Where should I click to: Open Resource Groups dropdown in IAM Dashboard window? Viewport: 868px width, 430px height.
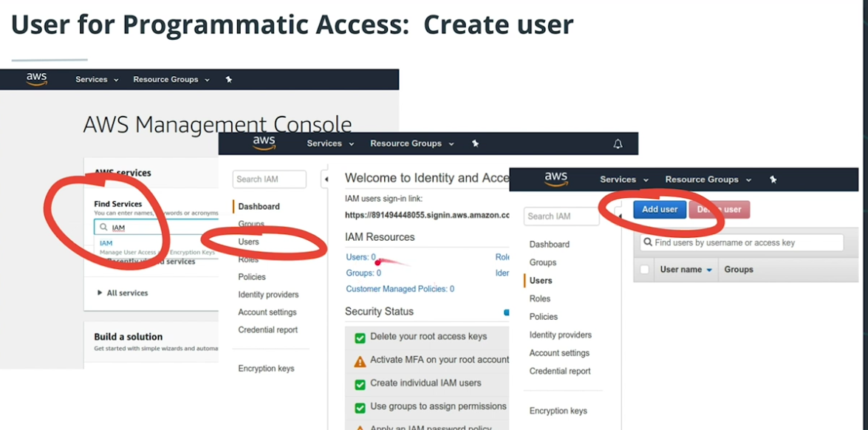[412, 143]
